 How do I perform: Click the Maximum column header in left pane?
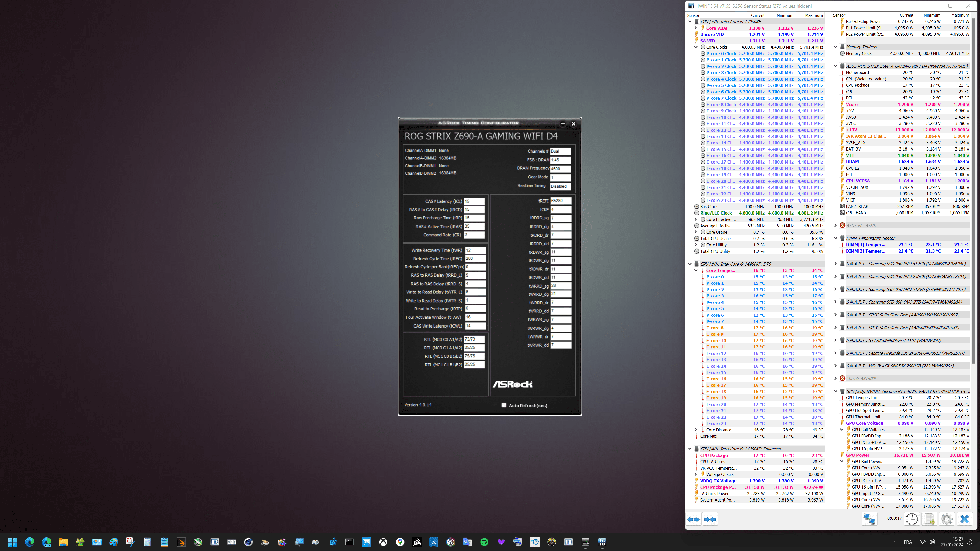point(814,15)
